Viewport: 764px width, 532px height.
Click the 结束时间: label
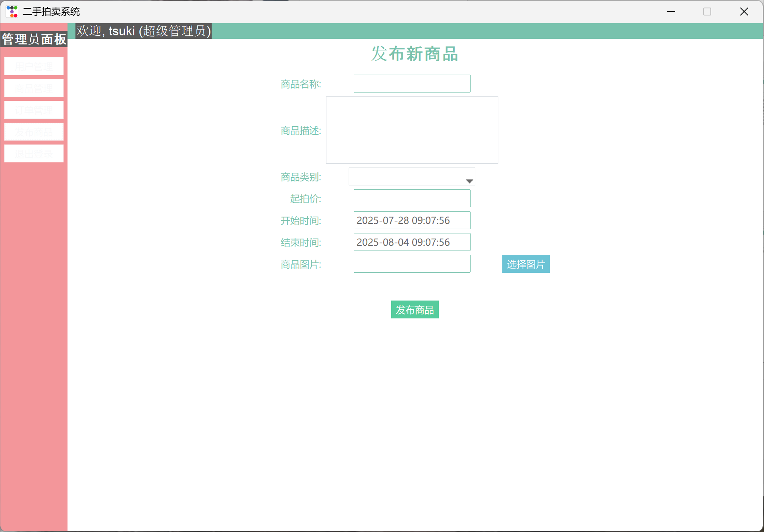tap(301, 243)
